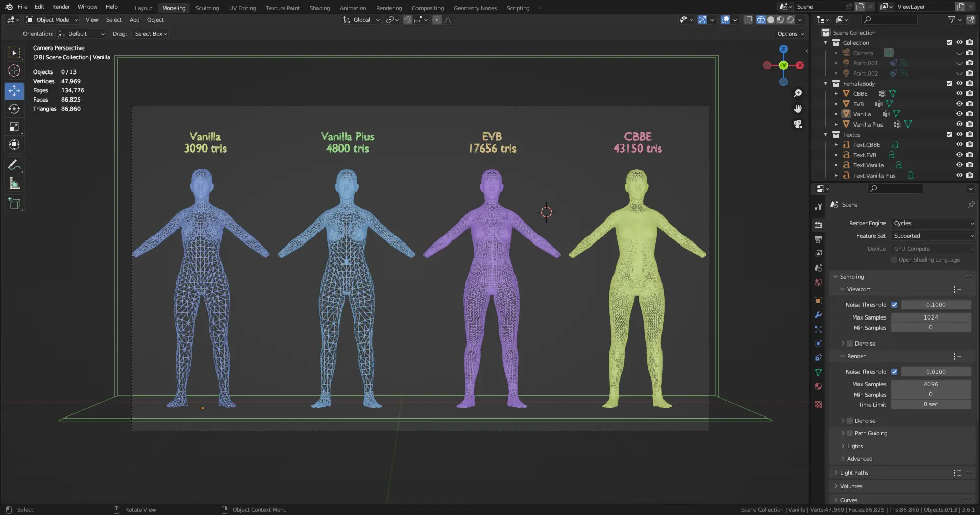
Task: Enable the Render Denoise checkbox
Action: (x=850, y=421)
